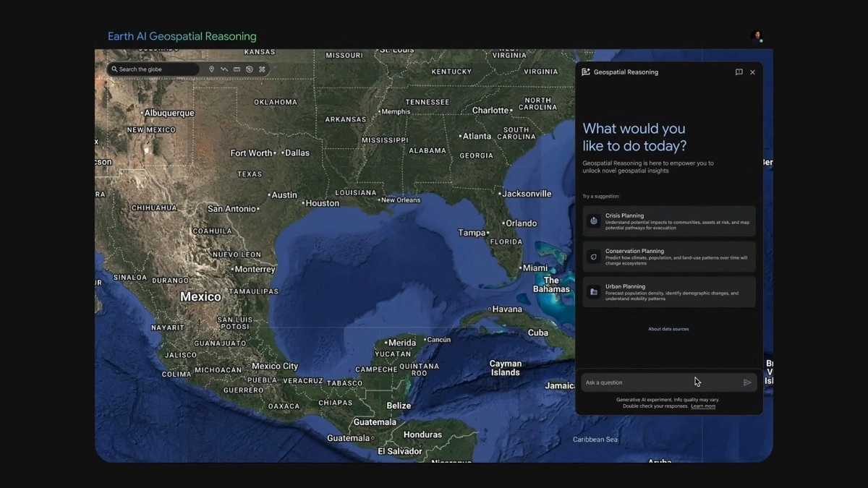Close the Geospatial Reasoning panel
The width and height of the screenshot is (868, 488).
click(752, 72)
